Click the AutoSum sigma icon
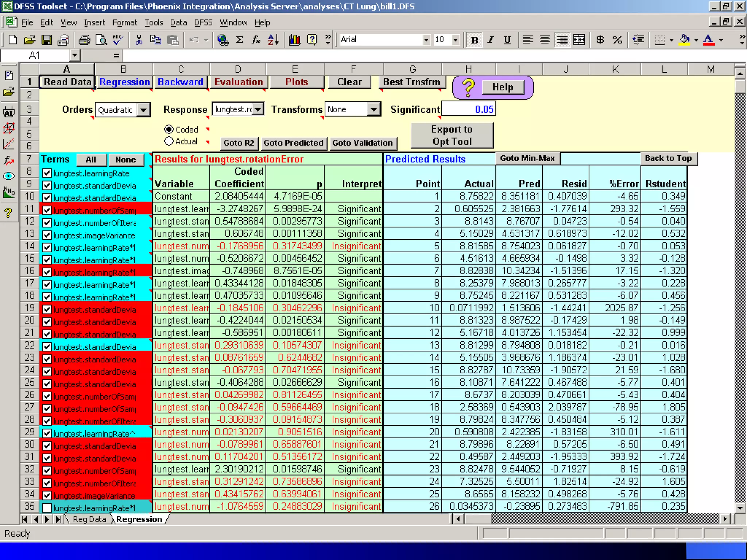This screenshot has height=560, width=747. (240, 40)
